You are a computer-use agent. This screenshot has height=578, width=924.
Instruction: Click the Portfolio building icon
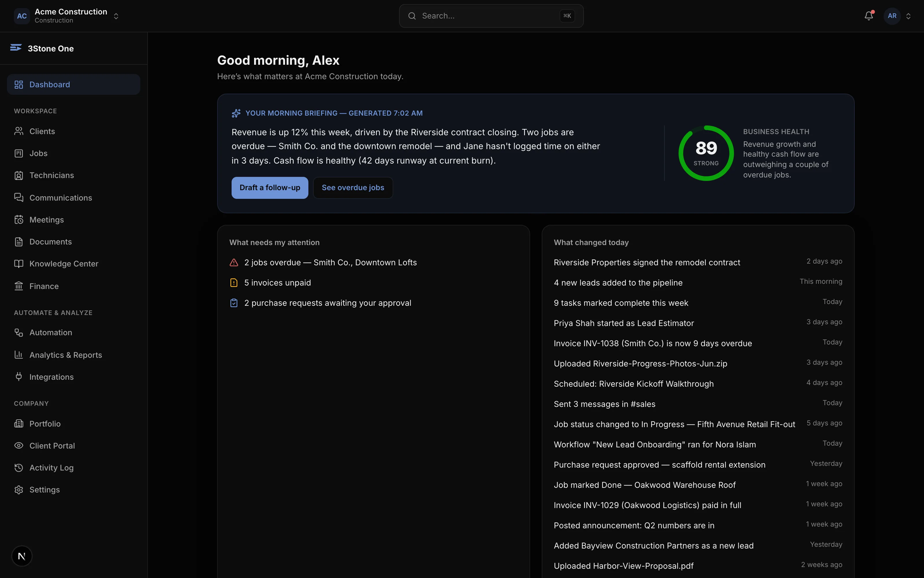click(x=19, y=424)
